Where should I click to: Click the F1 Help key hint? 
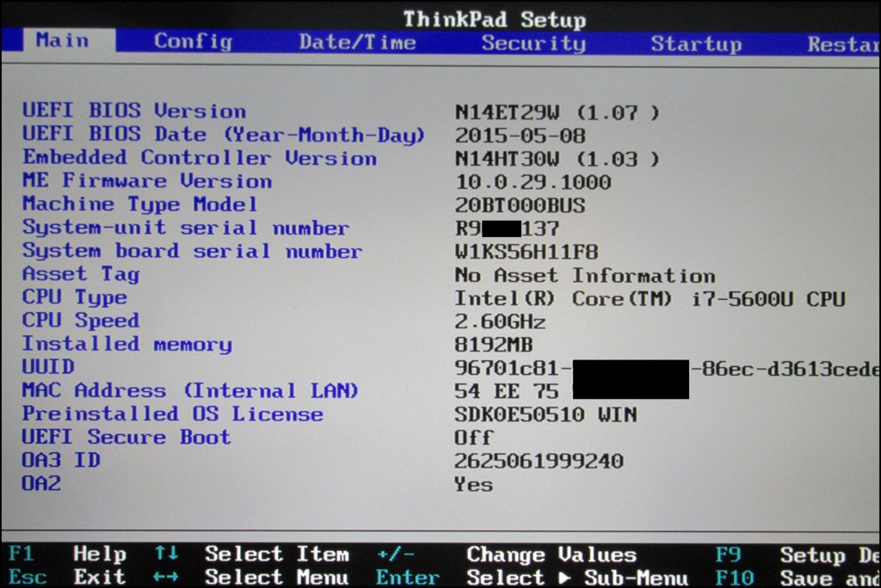[x=67, y=554]
